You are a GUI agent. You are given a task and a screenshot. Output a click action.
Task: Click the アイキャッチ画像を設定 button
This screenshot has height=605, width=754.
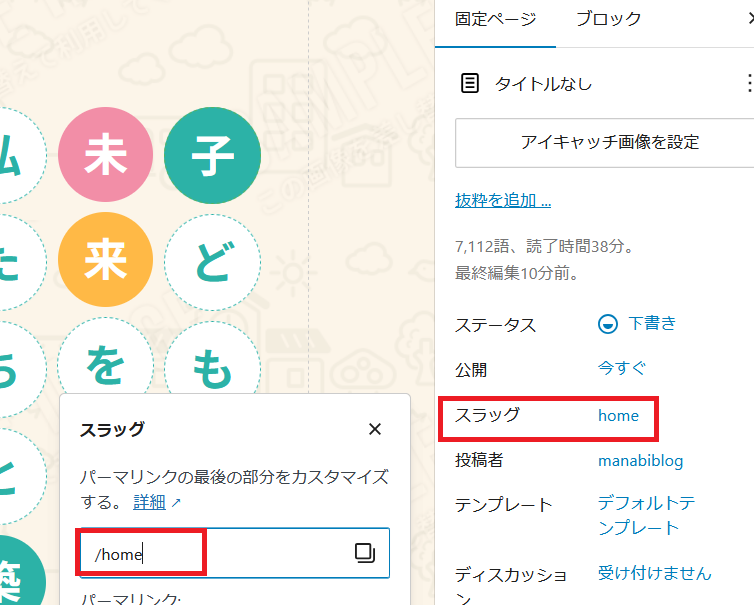pos(609,142)
